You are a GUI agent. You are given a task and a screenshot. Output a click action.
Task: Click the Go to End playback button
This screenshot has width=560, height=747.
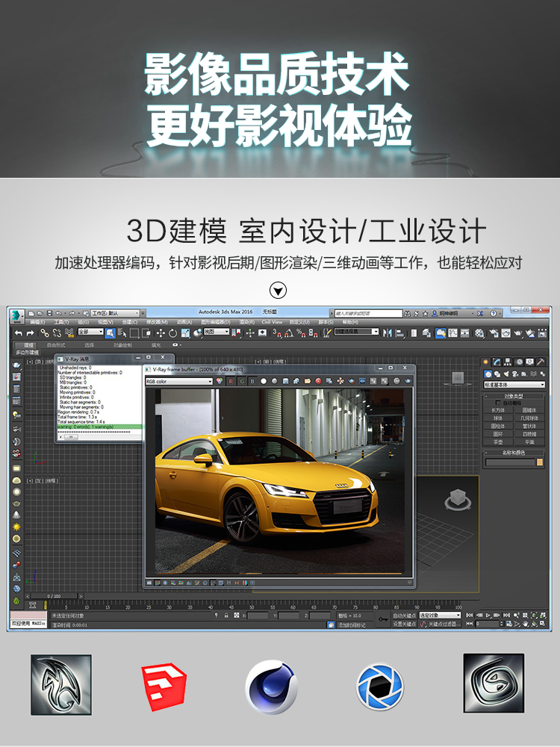506,615
